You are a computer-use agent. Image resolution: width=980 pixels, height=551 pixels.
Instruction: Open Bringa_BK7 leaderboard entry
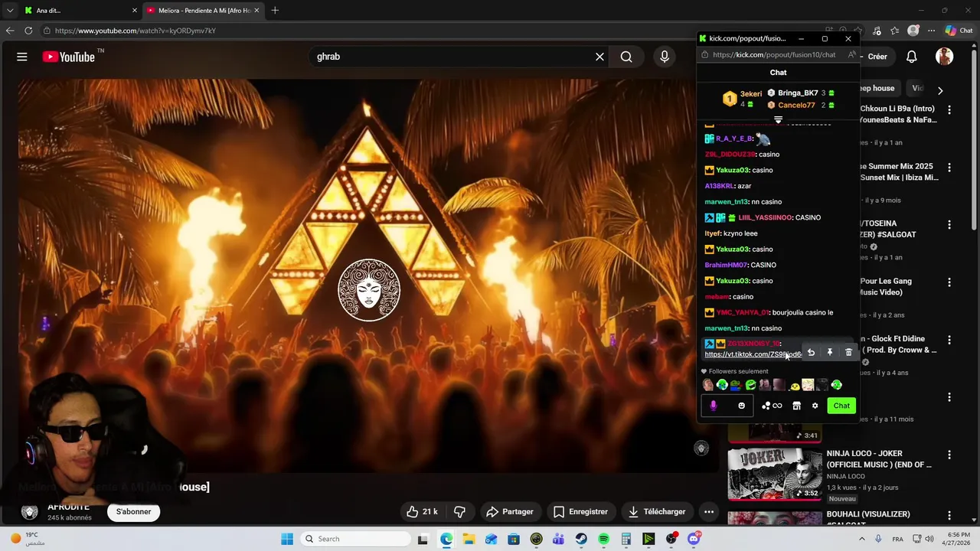[x=801, y=93]
